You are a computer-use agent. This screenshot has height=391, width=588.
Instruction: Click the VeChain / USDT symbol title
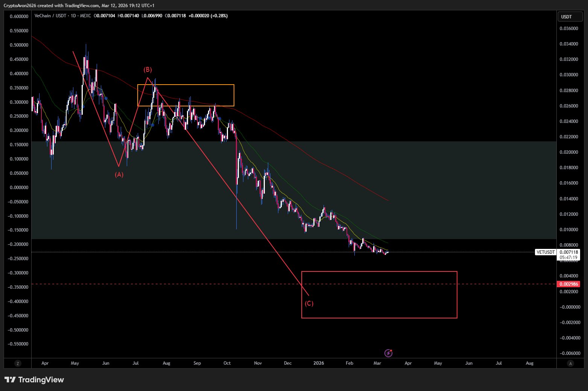coord(50,16)
